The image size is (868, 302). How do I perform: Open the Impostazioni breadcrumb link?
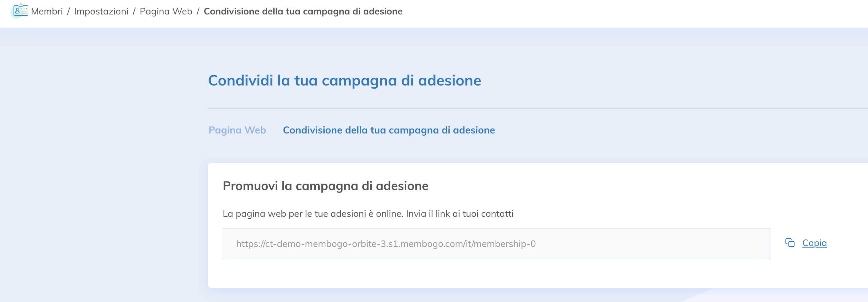101,11
